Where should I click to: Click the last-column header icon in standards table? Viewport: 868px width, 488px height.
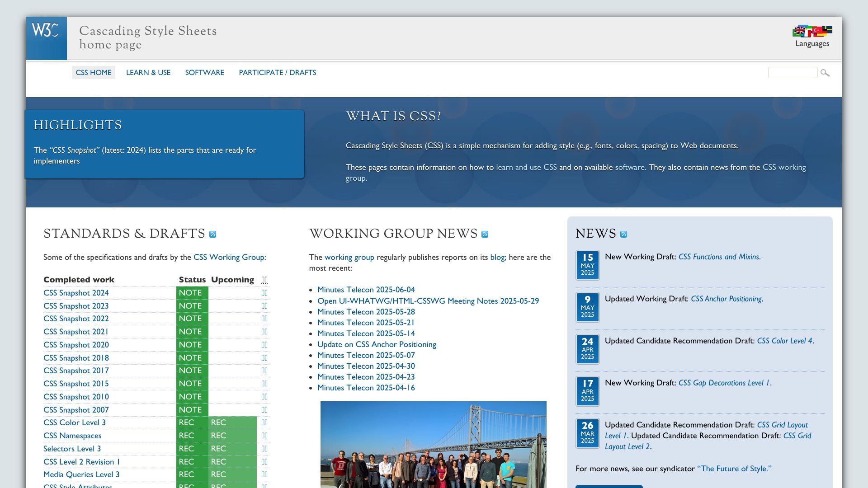point(264,280)
